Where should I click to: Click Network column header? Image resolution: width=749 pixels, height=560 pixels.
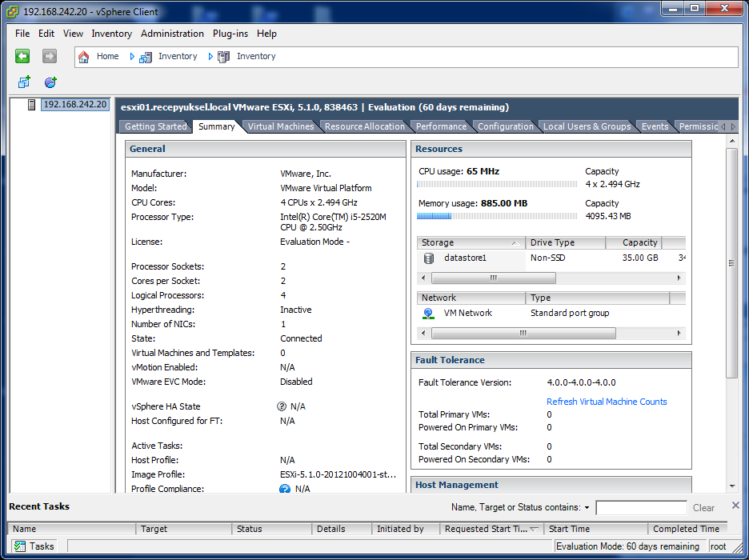pos(471,298)
